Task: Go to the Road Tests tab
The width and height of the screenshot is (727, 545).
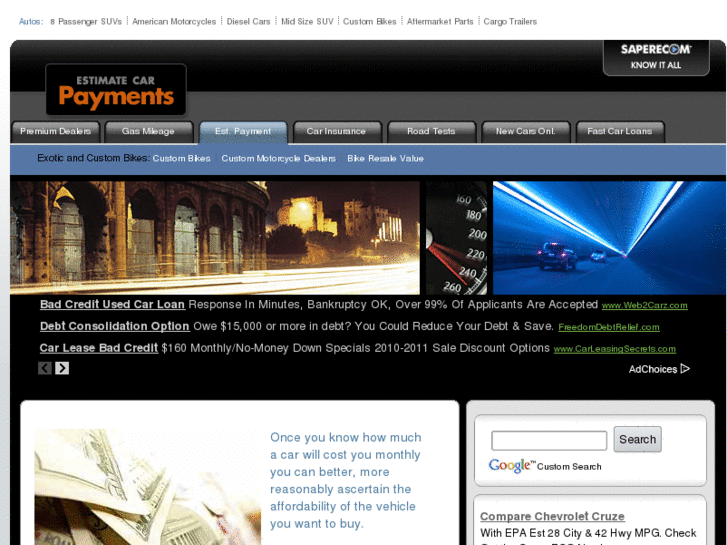Action: click(x=431, y=132)
